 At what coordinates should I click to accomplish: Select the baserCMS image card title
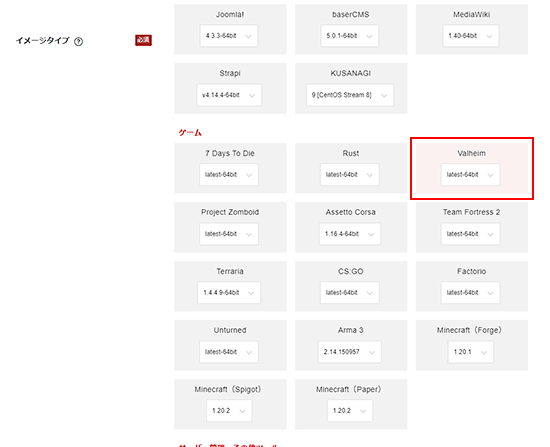tap(351, 15)
